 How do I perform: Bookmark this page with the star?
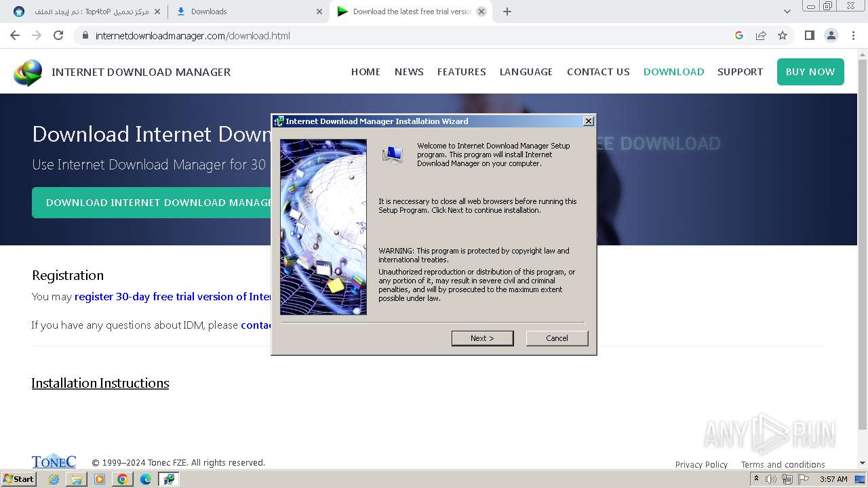click(783, 35)
